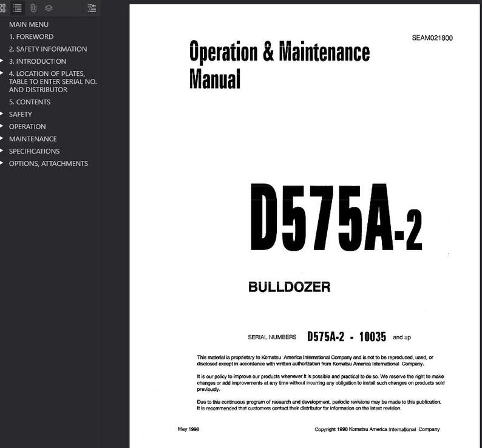Open 4. LOCATION OF PLATES bookmark
Image resolution: width=482 pixels, height=448 pixels.
(x=53, y=81)
